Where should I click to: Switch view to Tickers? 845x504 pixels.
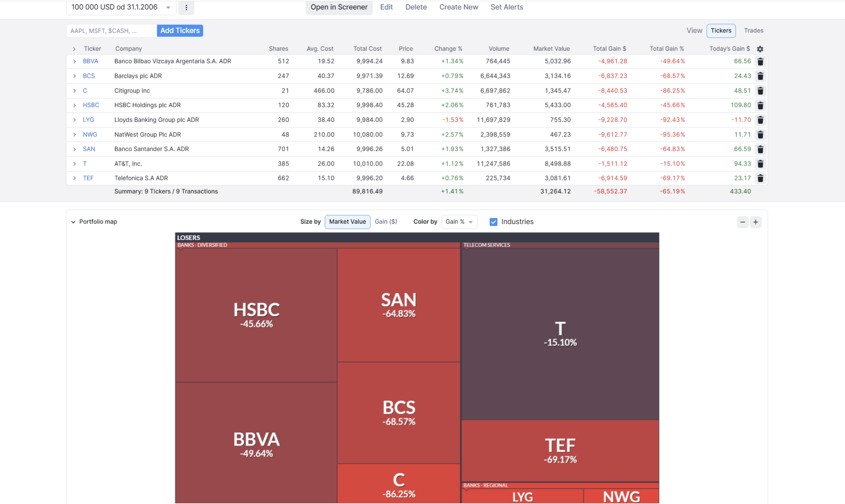721,31
